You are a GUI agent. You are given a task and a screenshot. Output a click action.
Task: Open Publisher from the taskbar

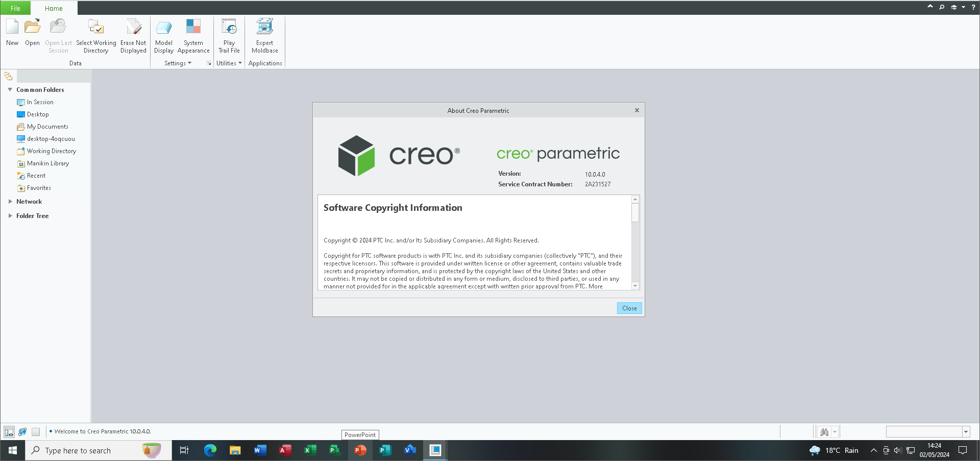385,450
